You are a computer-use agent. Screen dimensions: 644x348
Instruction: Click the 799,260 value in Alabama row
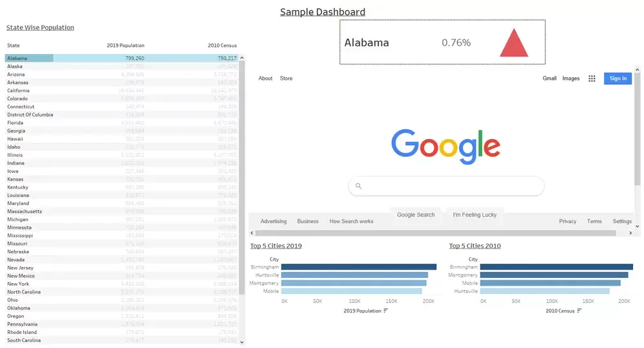click(x=135, y=59)
